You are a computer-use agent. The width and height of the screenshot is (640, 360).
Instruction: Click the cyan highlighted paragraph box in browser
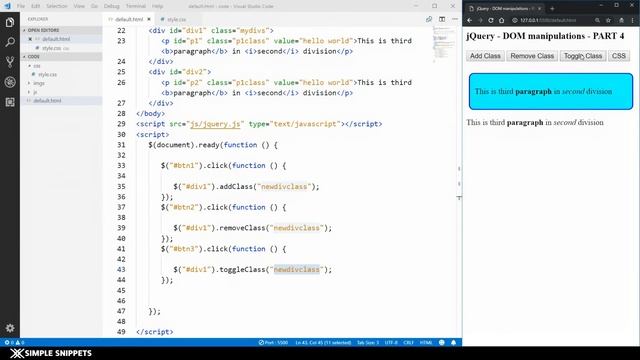coord(551,91)
